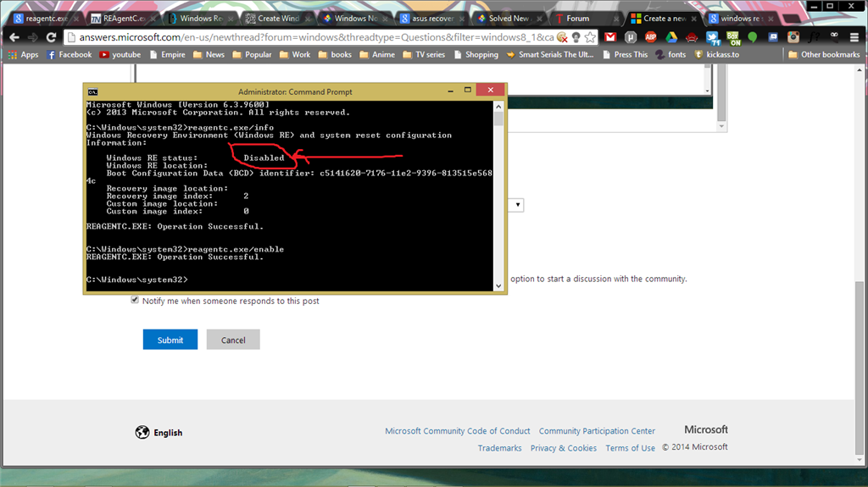Open the Gmail extension icon
The height and width of the screenshot is (487, 868).
[x=610, y=37]
